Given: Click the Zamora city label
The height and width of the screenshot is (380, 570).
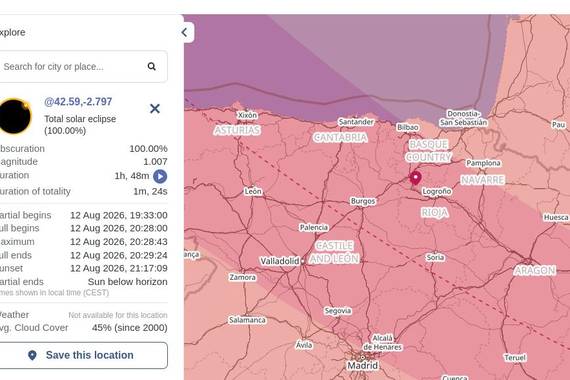Looking at the screenshot, I should (x=242, y=277).
